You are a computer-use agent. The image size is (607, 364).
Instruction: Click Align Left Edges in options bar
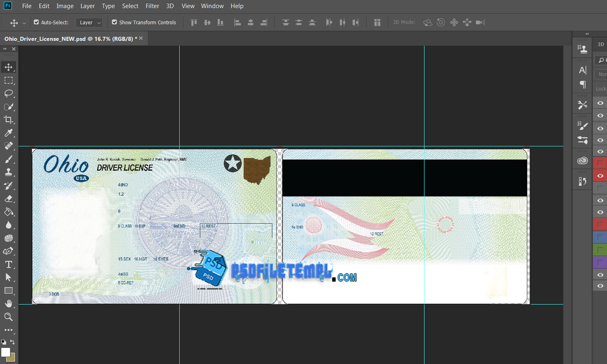[x=238, y=22]
